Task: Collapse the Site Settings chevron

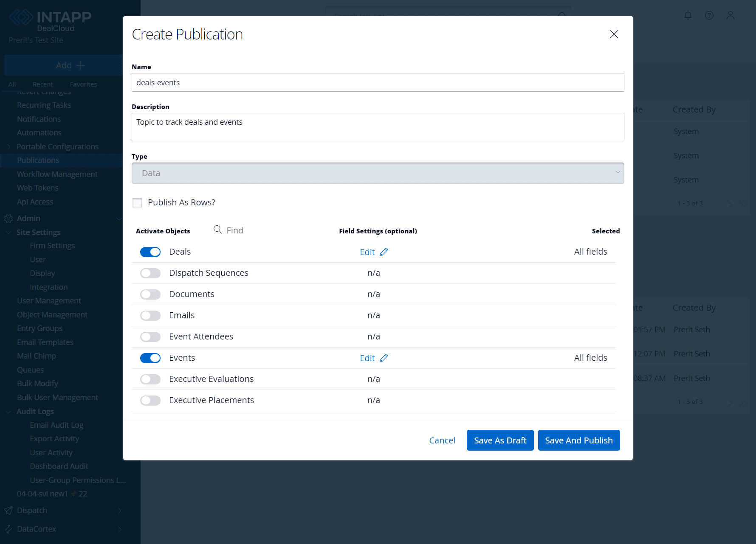Action: coord(8,233)
